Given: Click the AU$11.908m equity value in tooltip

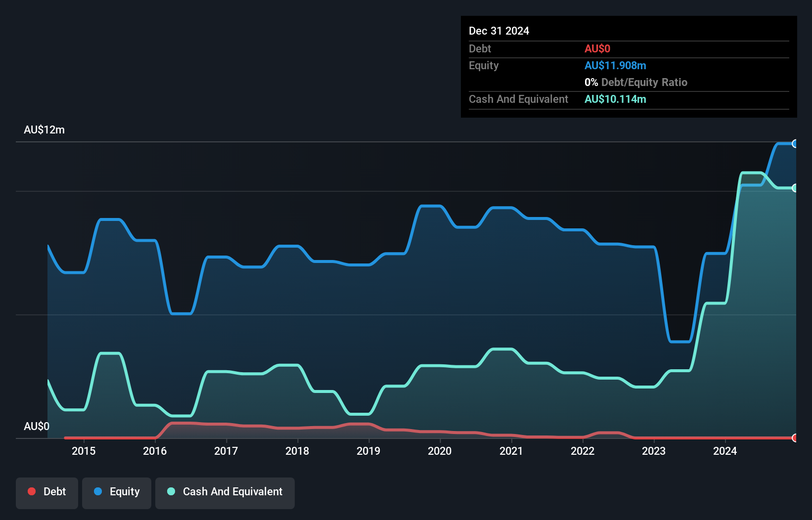Looking at the screenshot, I should 615,65.
